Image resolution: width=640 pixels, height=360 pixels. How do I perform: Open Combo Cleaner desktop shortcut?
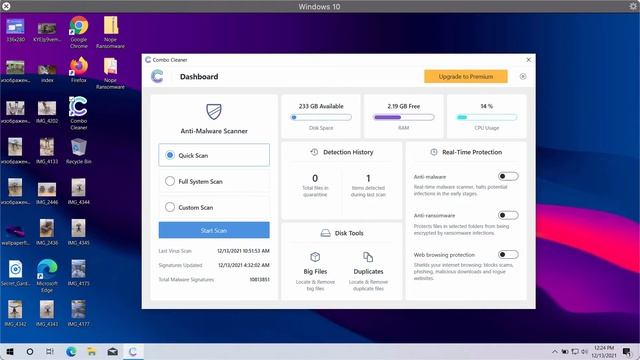click(x=78, y=113)
